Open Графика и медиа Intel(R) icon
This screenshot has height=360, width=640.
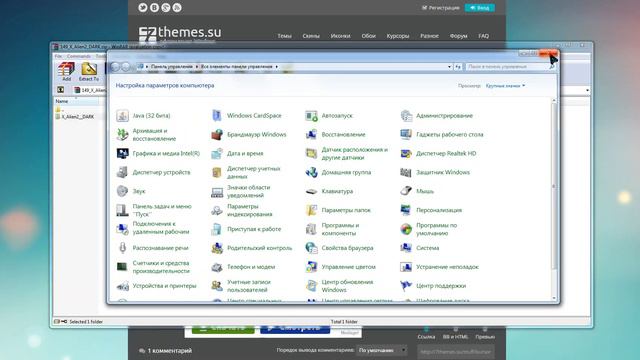click(x=122, y=153)
